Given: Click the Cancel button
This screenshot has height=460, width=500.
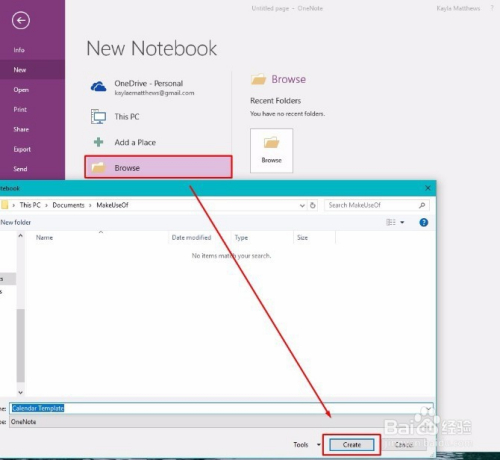Looking at the screenshot, I should [404, 445].
